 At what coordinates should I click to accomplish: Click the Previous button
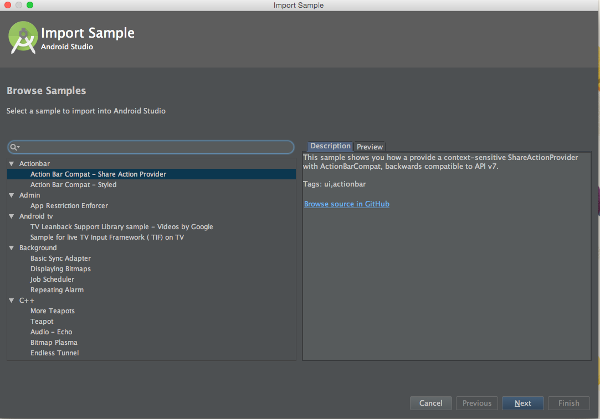[x=477, y=403]
